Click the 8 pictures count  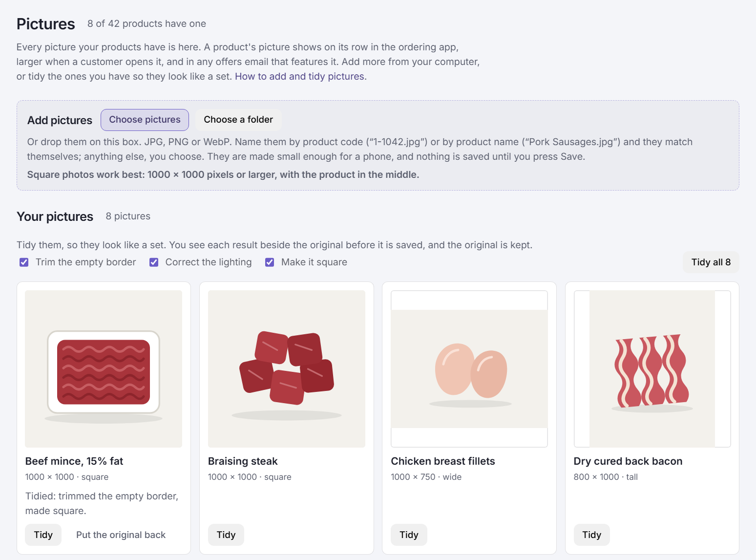[x=128, y=216]
